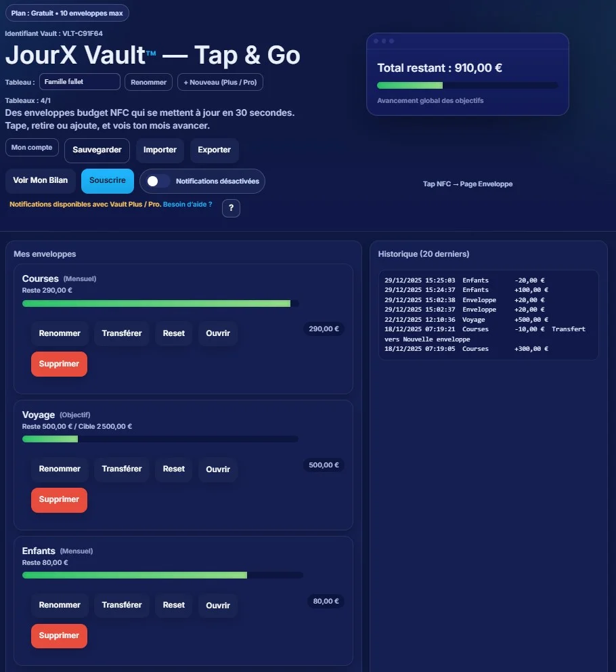Click the Tableaux : 4/1 counter

point(28,101)
